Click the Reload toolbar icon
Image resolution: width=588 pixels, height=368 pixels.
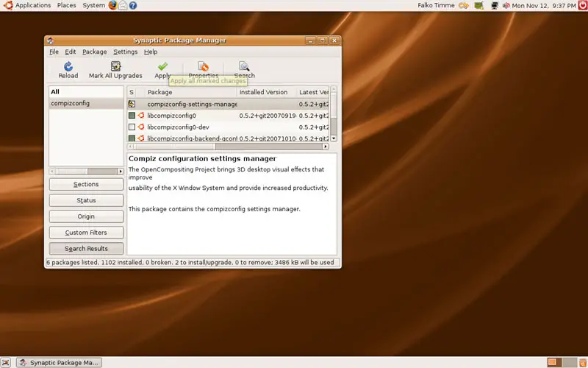[68, 67]
